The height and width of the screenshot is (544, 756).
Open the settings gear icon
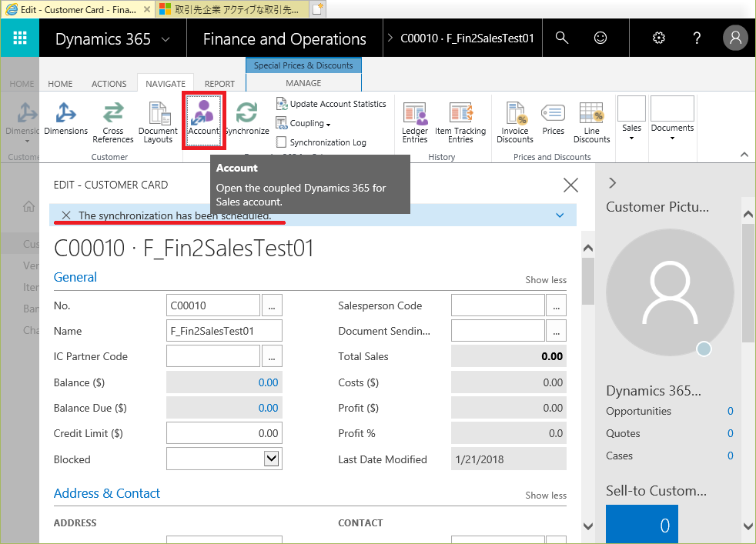click(x=658, y=38)
